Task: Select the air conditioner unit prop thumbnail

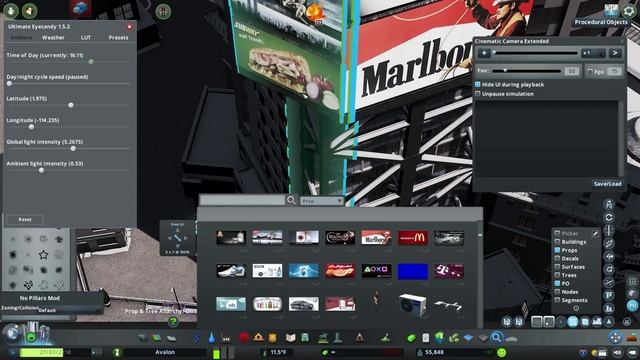Action: [413, 304]
